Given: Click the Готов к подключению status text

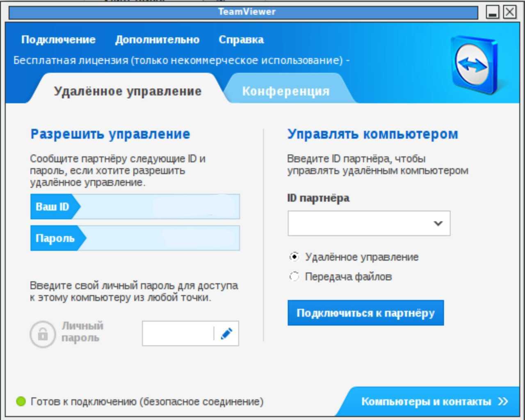Looking at the screenshot, I should 147,401.
